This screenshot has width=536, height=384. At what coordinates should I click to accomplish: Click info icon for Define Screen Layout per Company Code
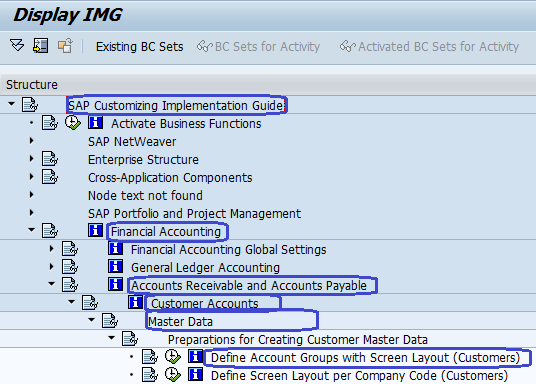click(196, 374)
